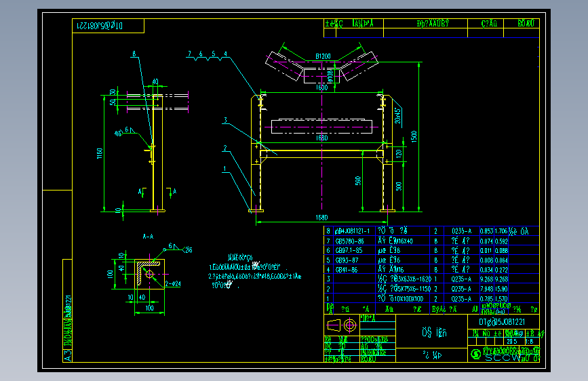Click the 500 vertical dimension
Image resolution: width=588 pixels, height=381 pixels.
pos(399,186)
